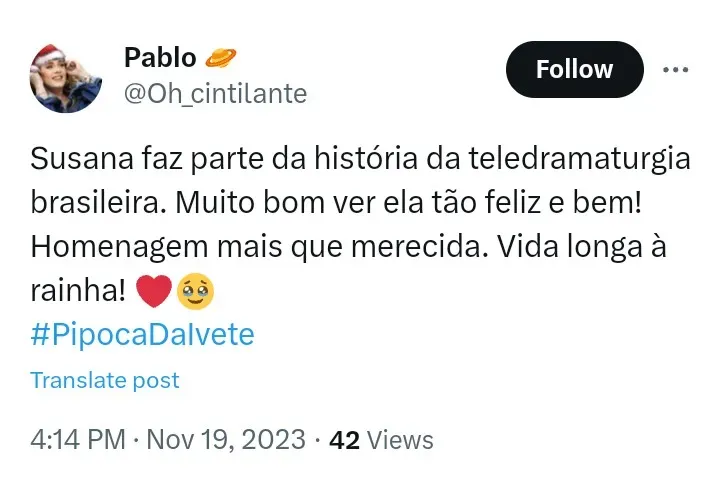Open Pablo's profile picture
This screenshot has height=481, width=720.
(67, 77)
